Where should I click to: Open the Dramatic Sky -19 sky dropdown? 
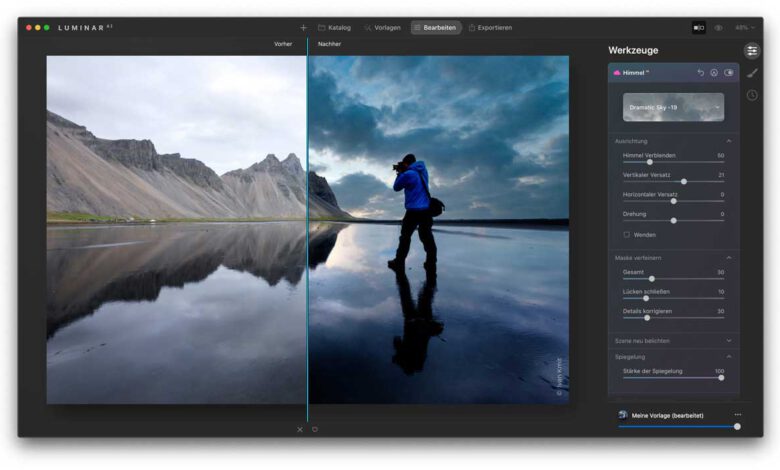673,107
